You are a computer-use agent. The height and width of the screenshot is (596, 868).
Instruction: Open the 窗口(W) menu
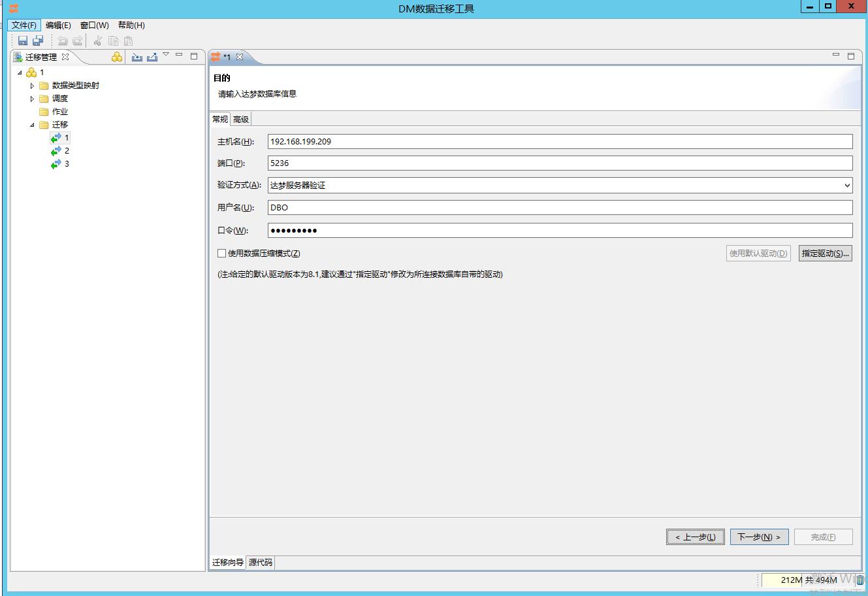click(95, 25)
